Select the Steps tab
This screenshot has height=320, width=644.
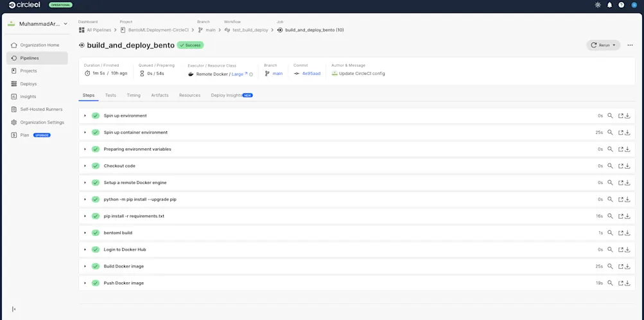89,95
